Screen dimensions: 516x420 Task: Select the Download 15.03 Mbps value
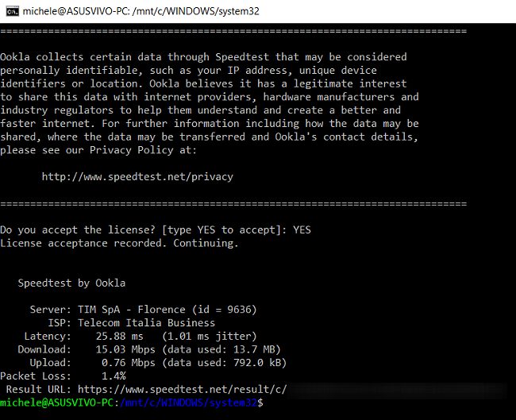[x=125, y=349]
